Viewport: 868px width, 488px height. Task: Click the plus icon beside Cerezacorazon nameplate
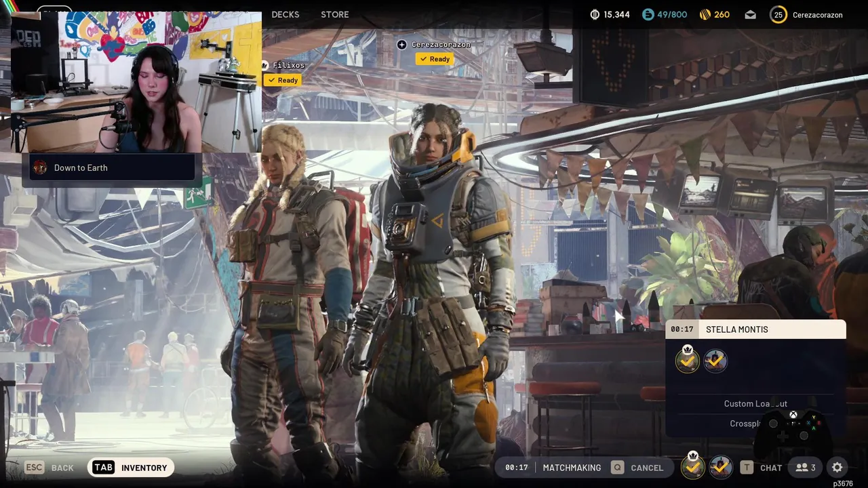coord(402,44)
